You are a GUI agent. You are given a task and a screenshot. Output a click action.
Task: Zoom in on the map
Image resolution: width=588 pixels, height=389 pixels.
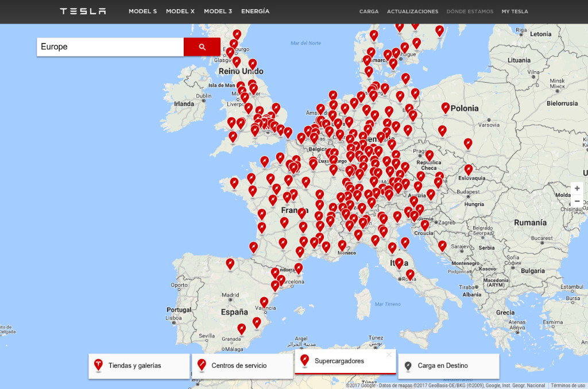[x=577, y=188]
